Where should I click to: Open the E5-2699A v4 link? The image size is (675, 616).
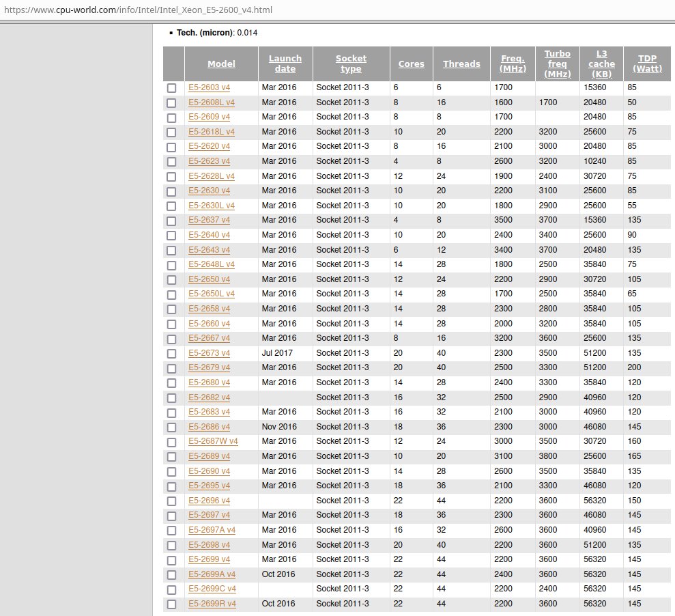click(212, 574)
